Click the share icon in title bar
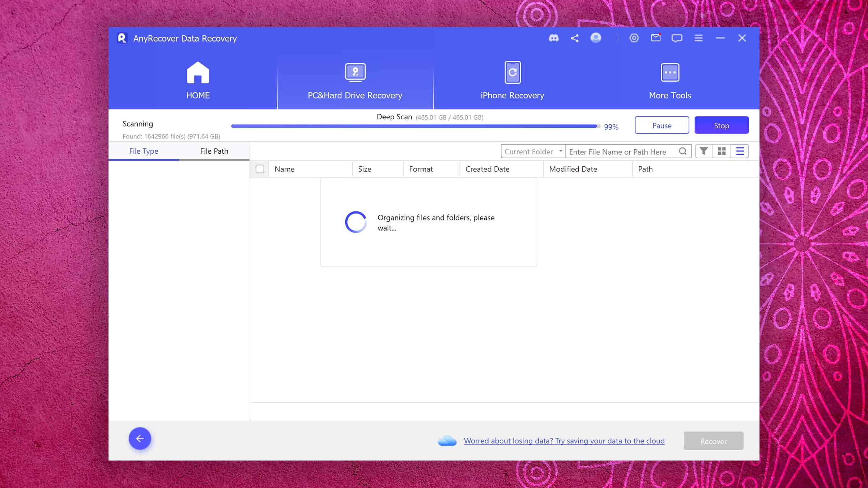The height and width of the screenshot is (488, 868). tap(575, 38)
